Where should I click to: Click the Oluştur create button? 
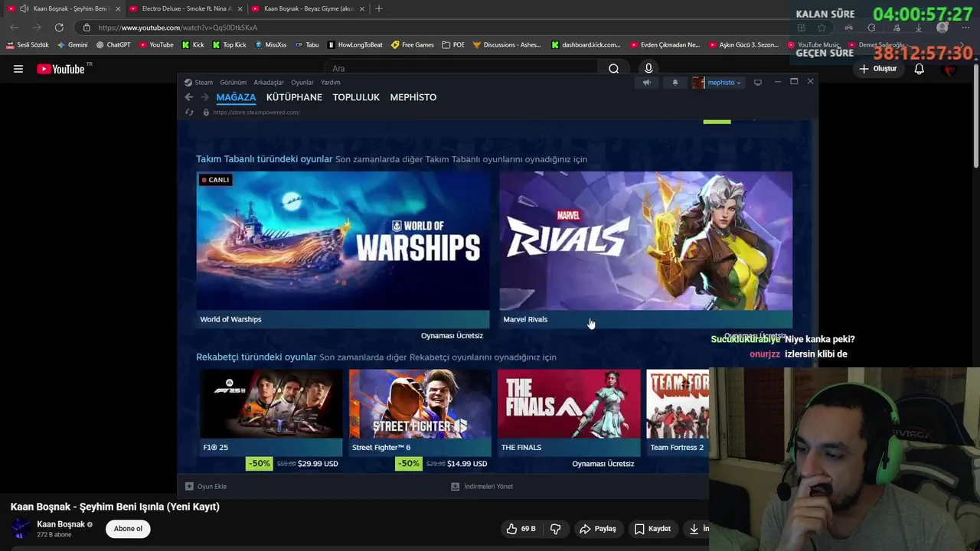878,69
